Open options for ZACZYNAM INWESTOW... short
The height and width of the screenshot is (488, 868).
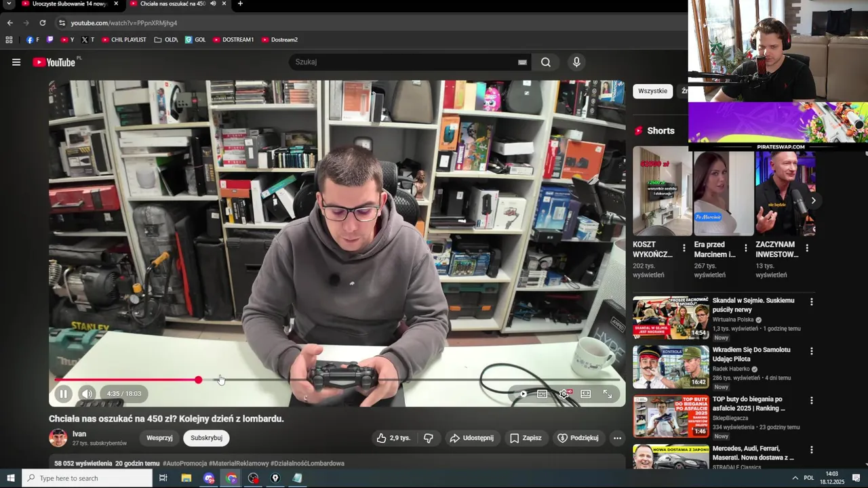pyautogui.click(x=806, y=248)
